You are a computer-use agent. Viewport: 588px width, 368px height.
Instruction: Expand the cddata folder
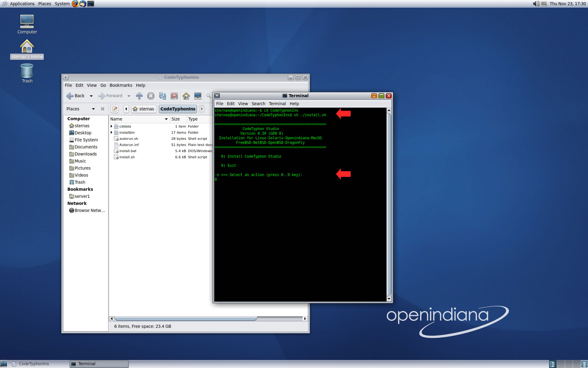tap(111, 126)
